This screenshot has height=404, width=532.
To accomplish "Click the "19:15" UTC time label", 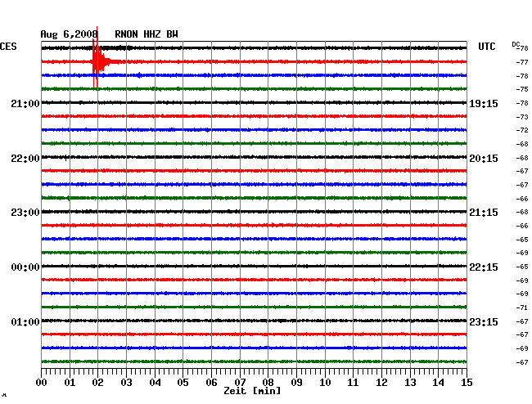I will 484,104.
